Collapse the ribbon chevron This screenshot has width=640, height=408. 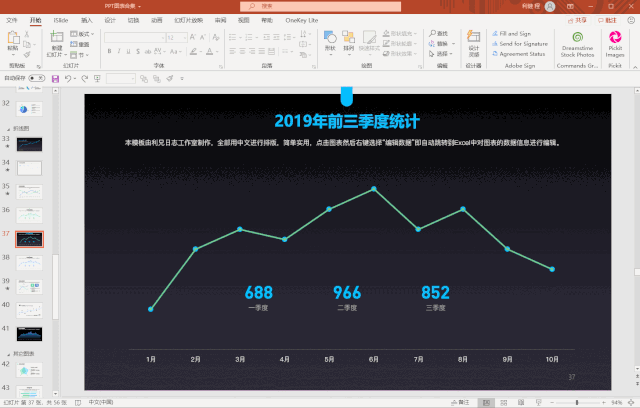[x=635, y=67]
